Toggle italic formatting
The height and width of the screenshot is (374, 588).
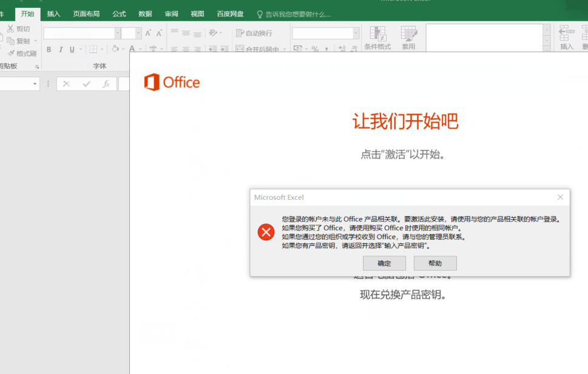point(60,49)
